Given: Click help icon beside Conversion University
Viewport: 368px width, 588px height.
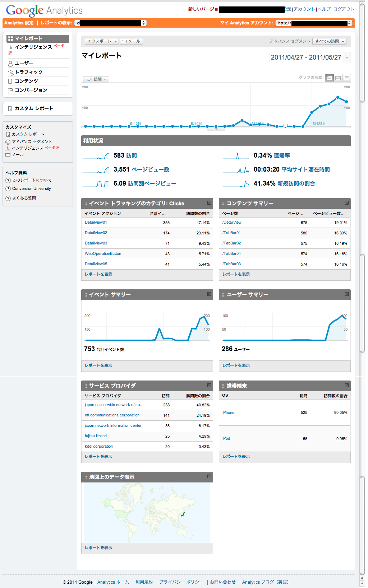Looking at the screenshot, I should 8,189.
